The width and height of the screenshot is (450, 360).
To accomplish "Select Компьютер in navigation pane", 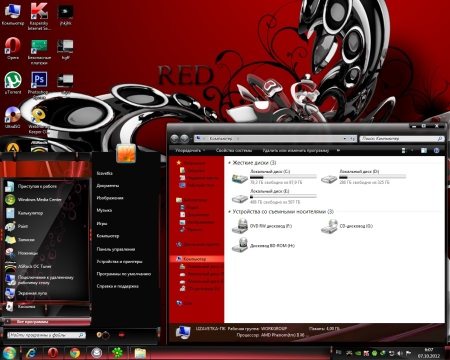I will 197,259.
